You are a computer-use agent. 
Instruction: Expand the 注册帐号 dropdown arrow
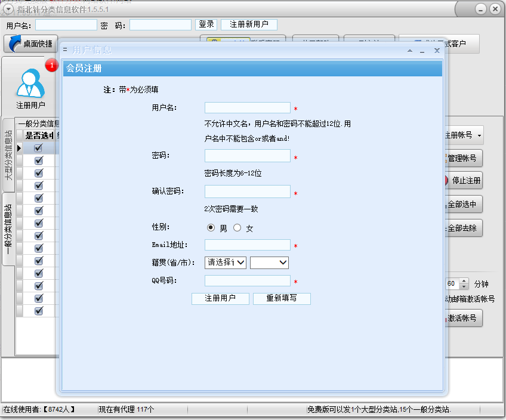(479, 135)
